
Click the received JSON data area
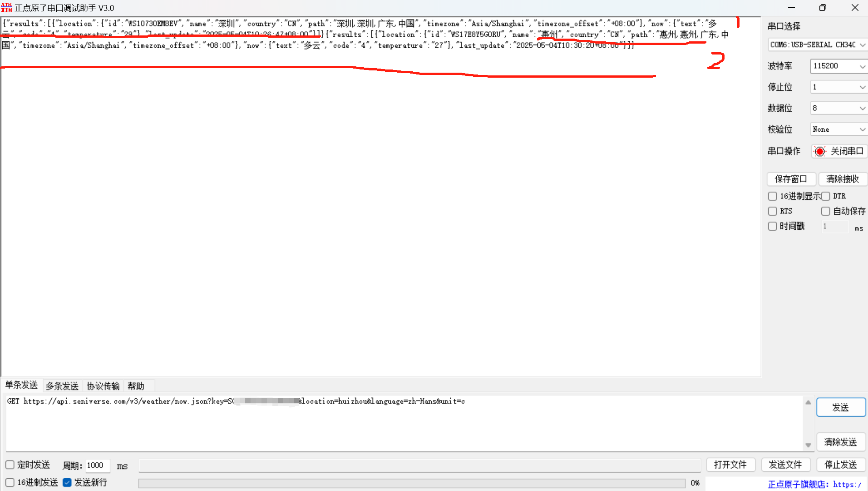[x=380, y=197]
